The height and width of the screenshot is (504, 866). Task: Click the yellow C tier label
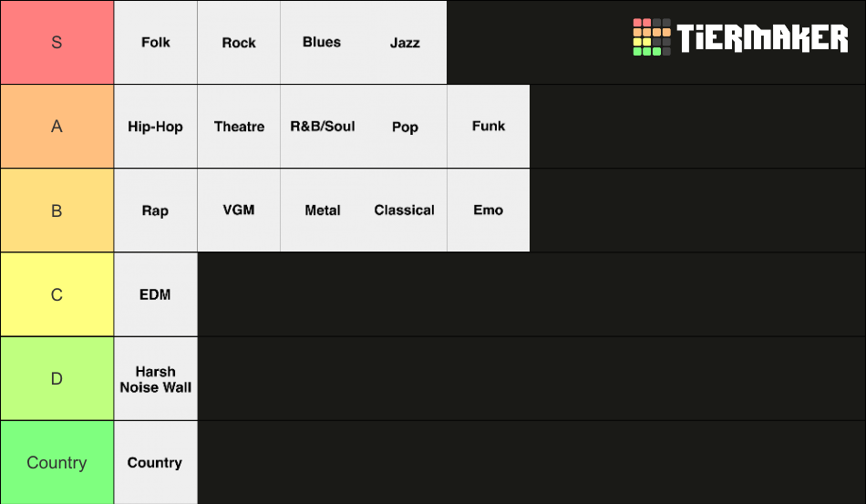click(x=57, y=294)
